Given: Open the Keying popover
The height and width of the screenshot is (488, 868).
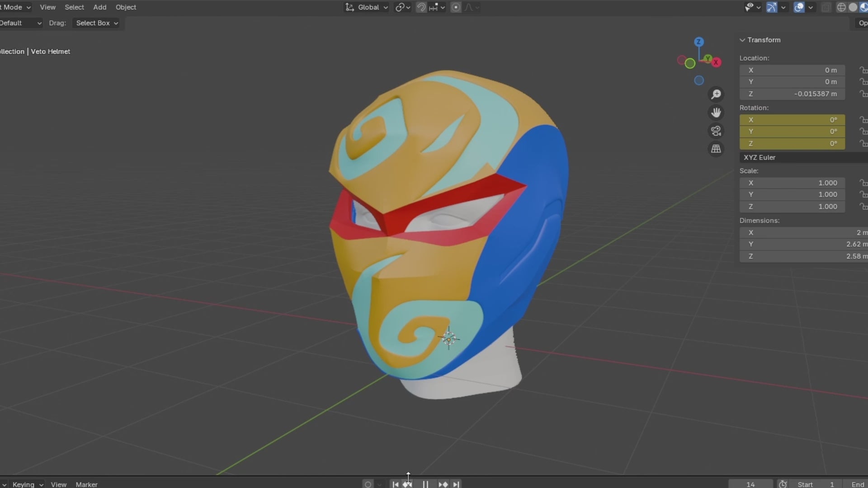Looking at the screenshot, I should point(27,484).
